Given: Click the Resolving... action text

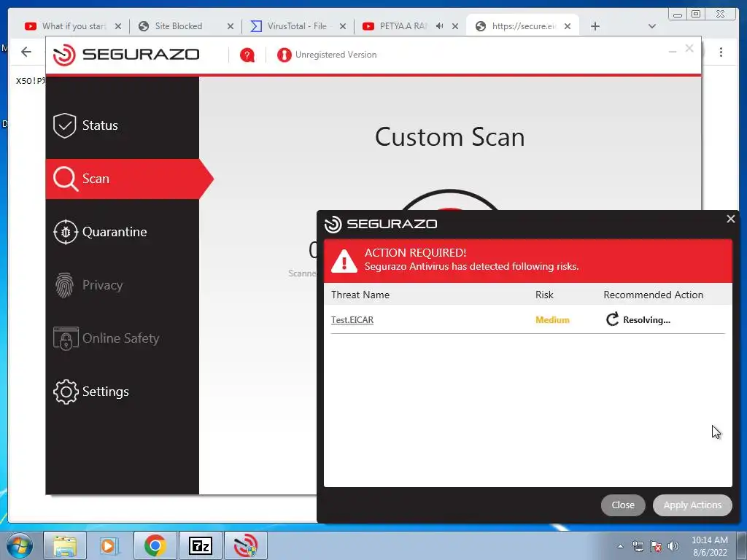Looking at the screenshot, I should pos(646,320).
